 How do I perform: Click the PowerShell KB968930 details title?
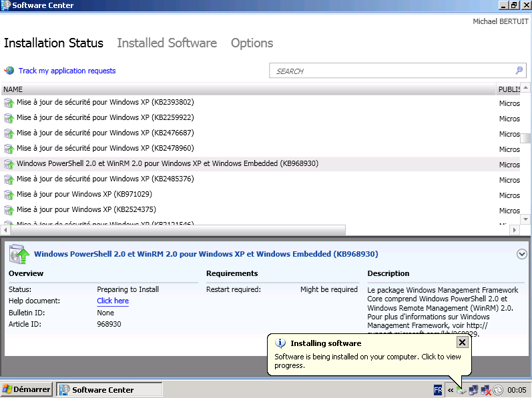(x=206, y=254)
